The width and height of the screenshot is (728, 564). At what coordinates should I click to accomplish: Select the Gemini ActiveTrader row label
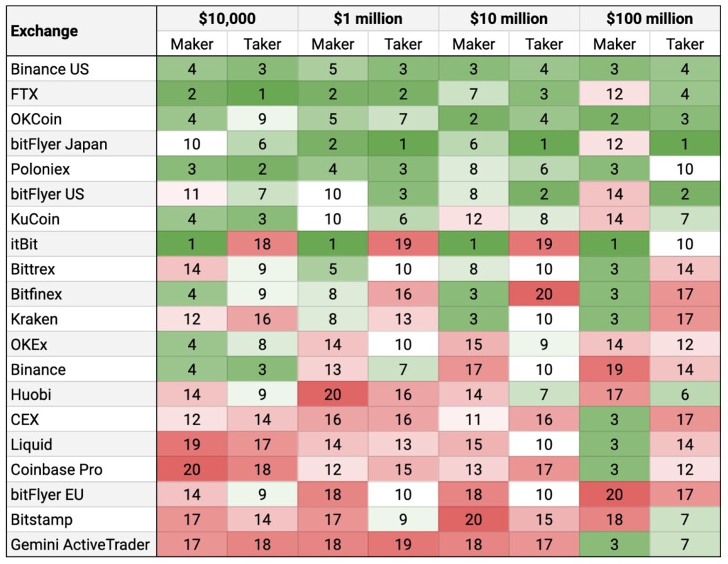point(82,544)
